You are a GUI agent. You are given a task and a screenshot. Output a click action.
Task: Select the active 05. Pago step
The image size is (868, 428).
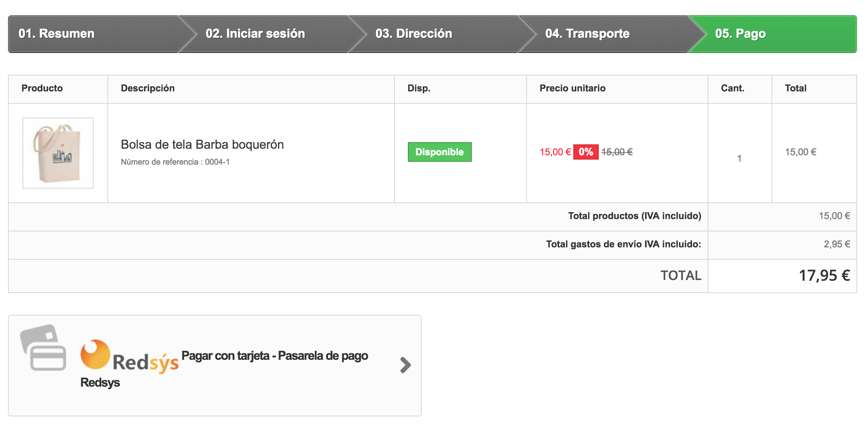pyautogui.click(x=740, y=34)
